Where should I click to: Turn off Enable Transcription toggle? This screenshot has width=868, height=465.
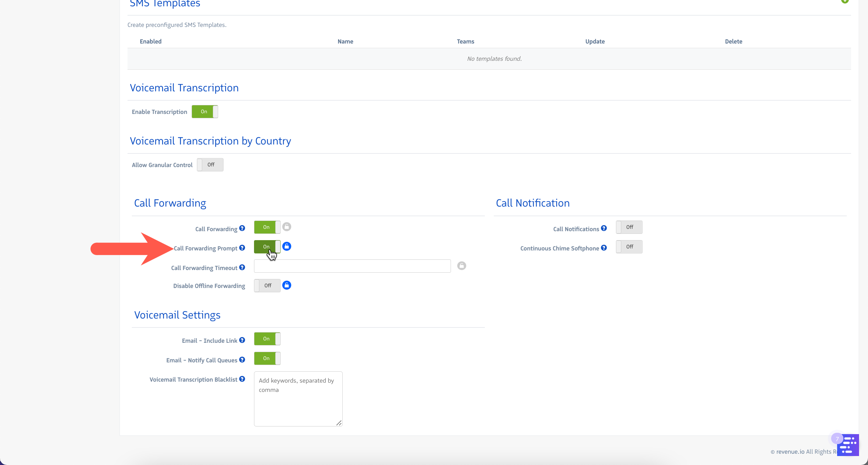(205, 112)
